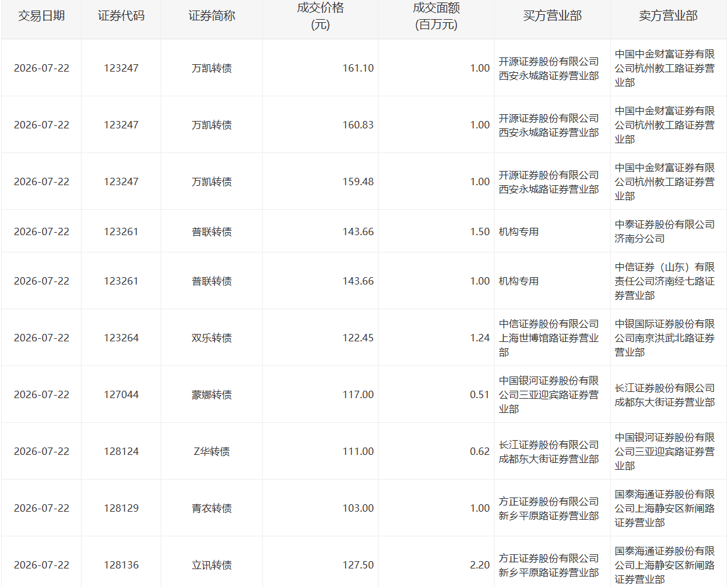Click the 成交价格(元) column header

(x=320, y=16)
